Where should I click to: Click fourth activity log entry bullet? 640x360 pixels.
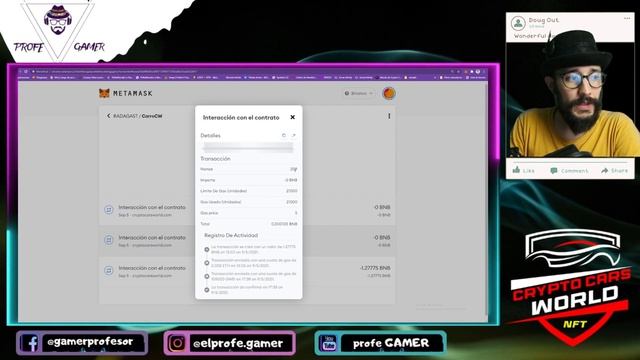[x=207, y=290]
